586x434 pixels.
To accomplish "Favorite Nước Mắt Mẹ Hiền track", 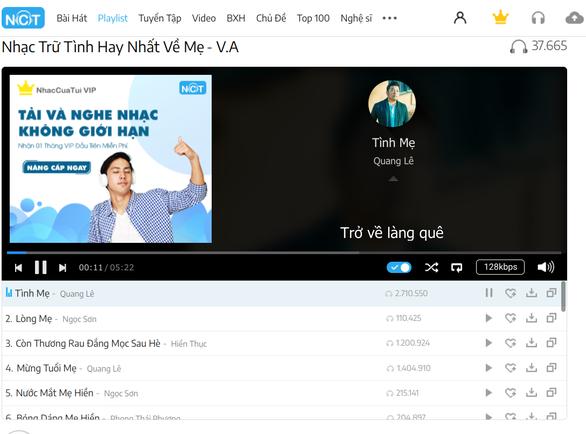I will click(511, 393).
